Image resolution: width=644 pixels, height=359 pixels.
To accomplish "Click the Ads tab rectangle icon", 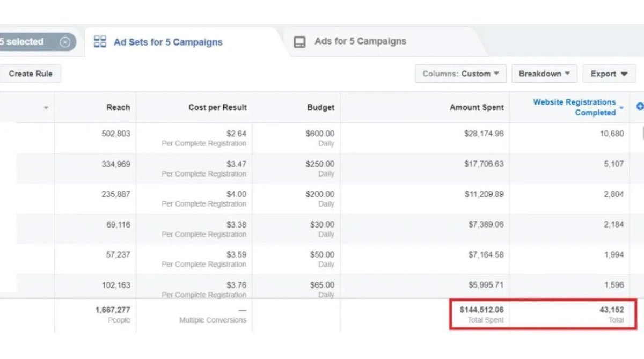I will (300, 42).
